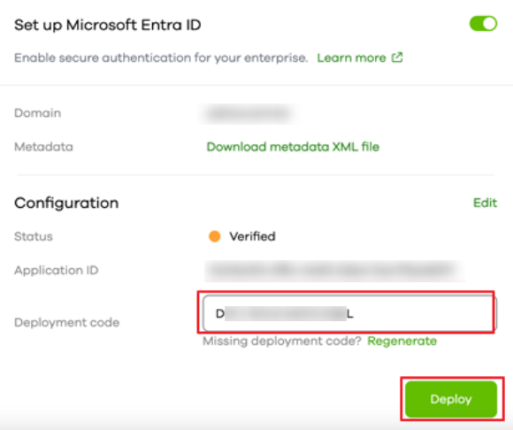Select the blurred Application ID value
Viewport: 513px width, 430px height.
(333, 270)
